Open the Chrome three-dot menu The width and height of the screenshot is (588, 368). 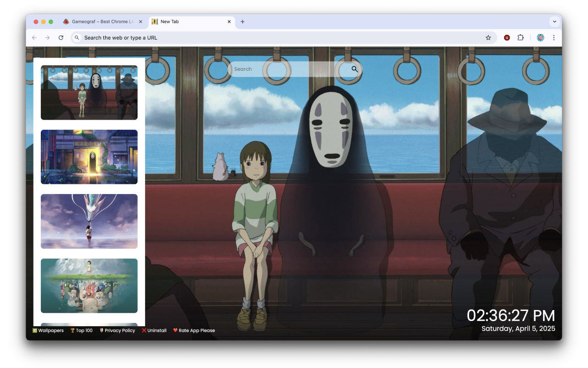pos(554,38)
